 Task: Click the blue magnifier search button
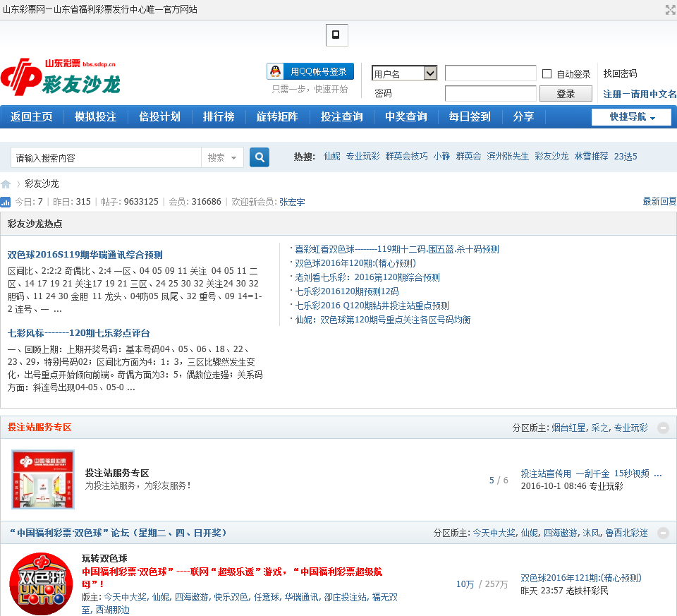[x=260, y=157]
